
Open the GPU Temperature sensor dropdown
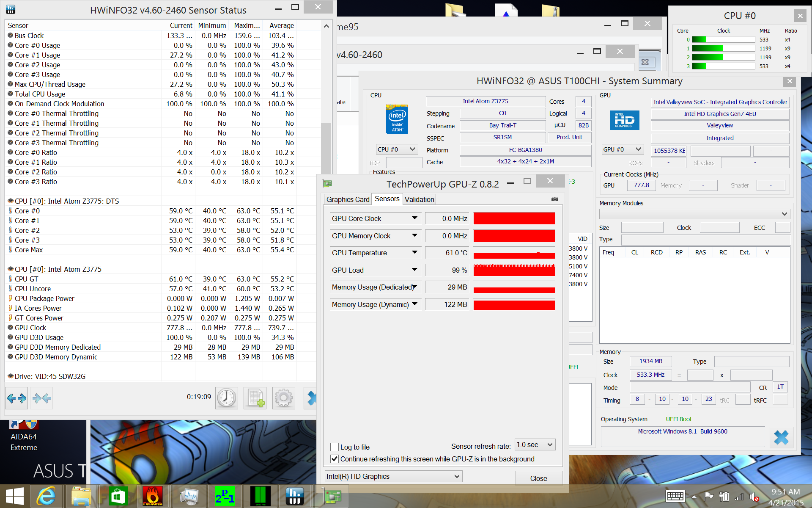tap(414, 252)
